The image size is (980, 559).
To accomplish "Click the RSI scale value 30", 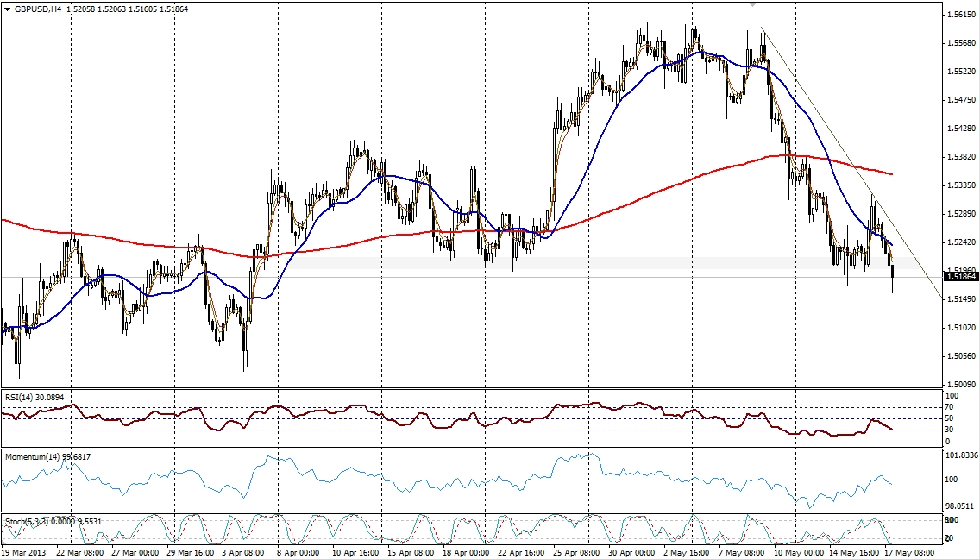I will (x=952, y=430).
